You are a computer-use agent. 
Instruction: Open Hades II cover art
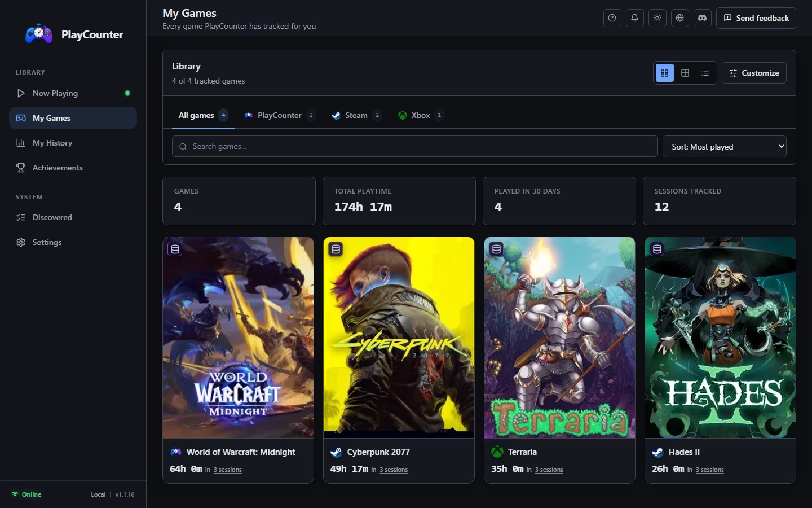(x=720, y=338)
